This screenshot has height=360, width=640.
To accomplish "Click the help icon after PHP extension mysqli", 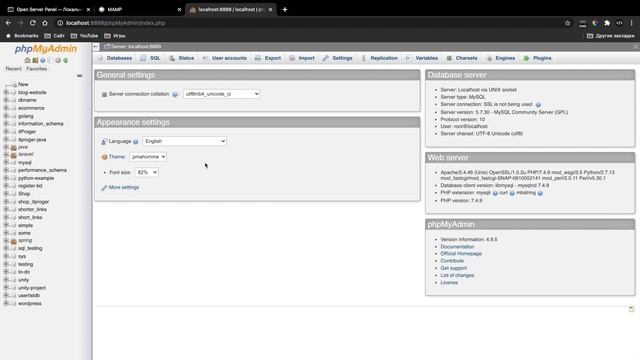I will (x=495, y=193).
